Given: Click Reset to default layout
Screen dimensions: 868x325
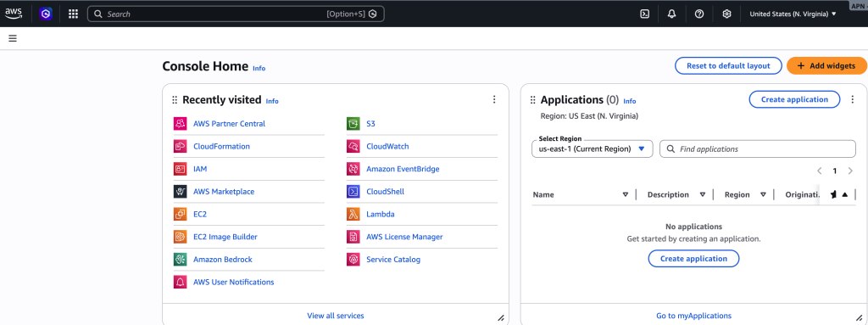Looking at the screenshot, I should [728, 65].
